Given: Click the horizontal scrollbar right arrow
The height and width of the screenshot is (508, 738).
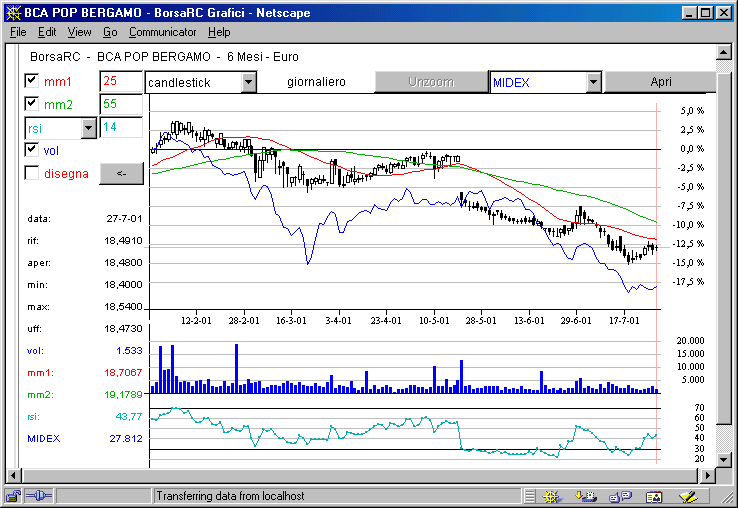Looking at the screenshot, I should click(707, 476).
